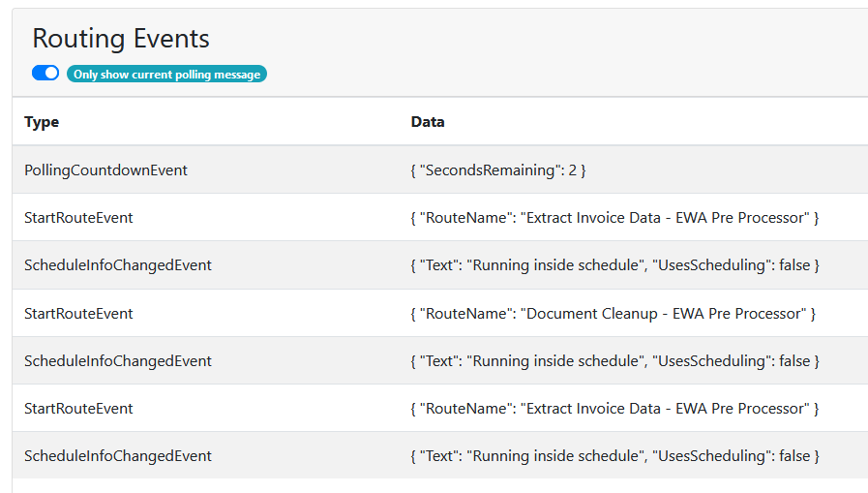This screenshot has width=868, height=493.
Task: Click the last Extract Invoice Data route entry
Action: (614, 409)
